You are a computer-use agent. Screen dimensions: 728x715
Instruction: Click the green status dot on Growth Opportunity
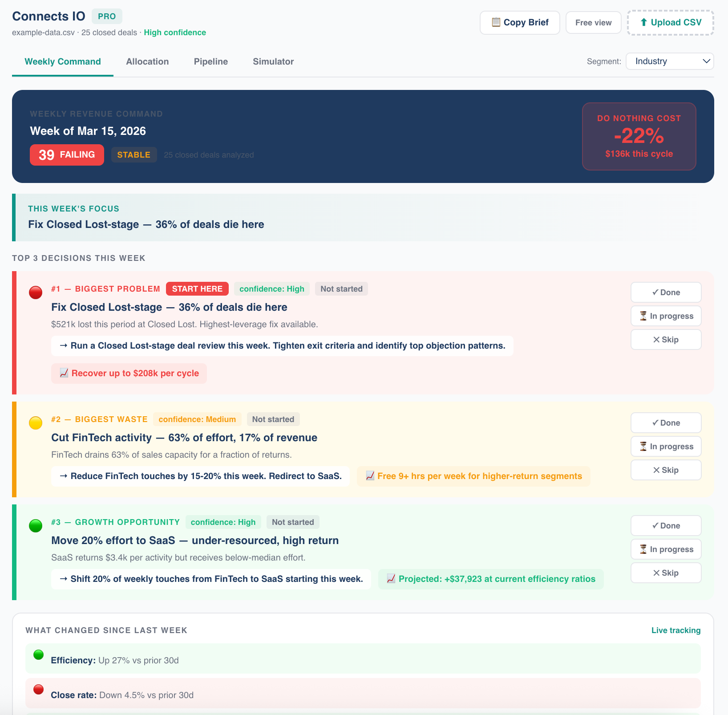(36, 526)
